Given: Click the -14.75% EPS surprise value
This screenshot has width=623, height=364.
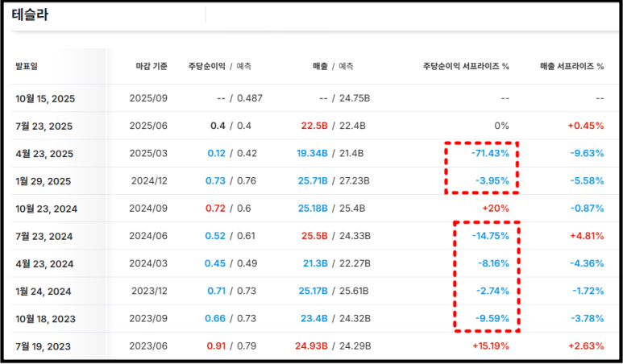Looking at the screenshot, I should pyautogui.click(x=491, y=236).
